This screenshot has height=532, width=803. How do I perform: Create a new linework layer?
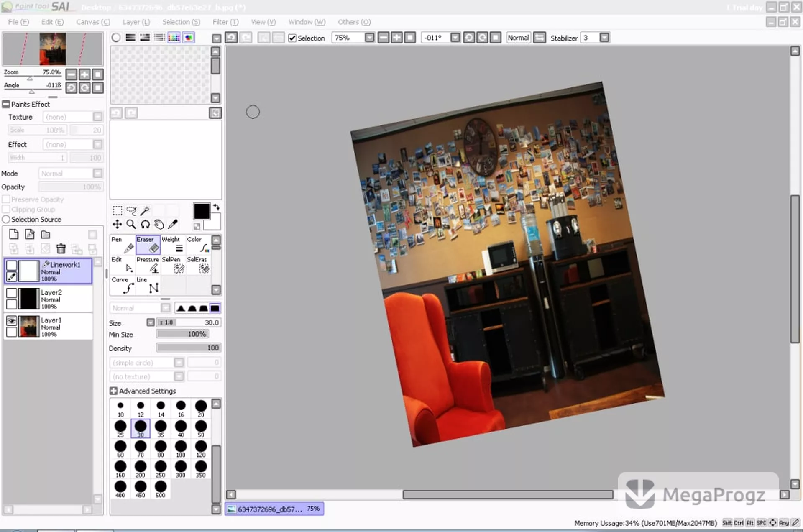tap(30, 234)
